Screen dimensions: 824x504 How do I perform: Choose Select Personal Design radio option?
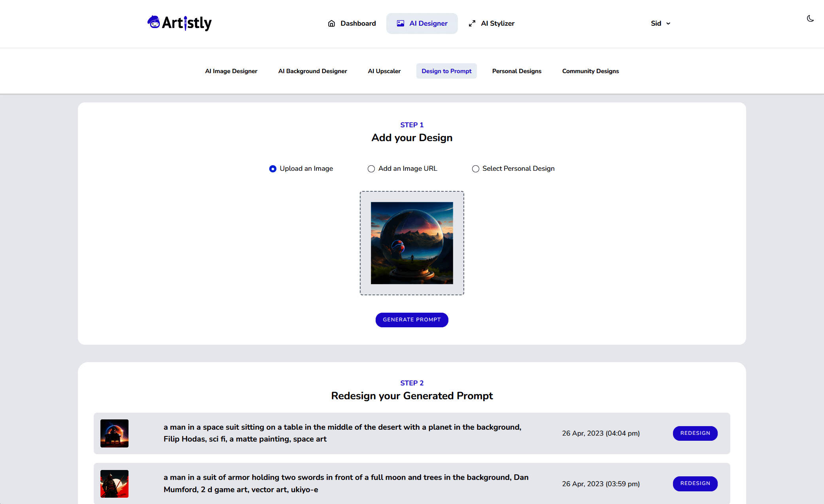point(476,169)
